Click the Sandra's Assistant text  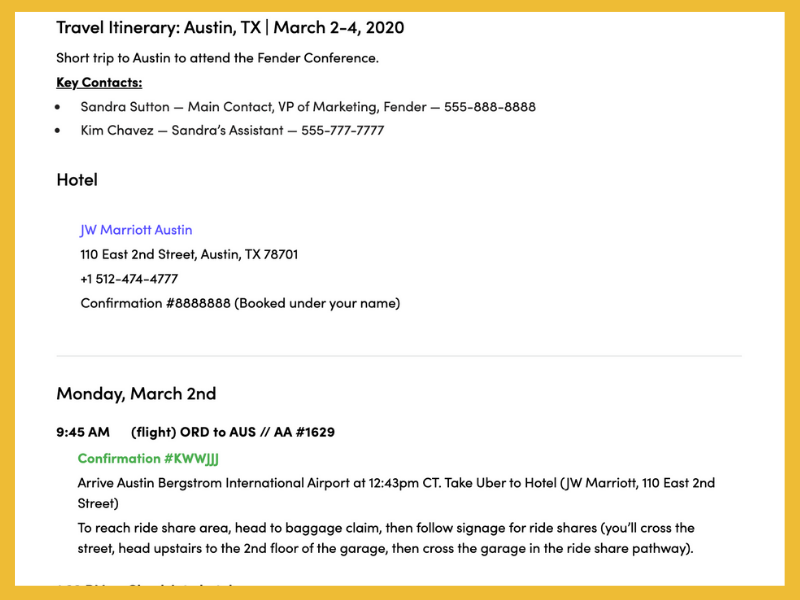point(227,130)
